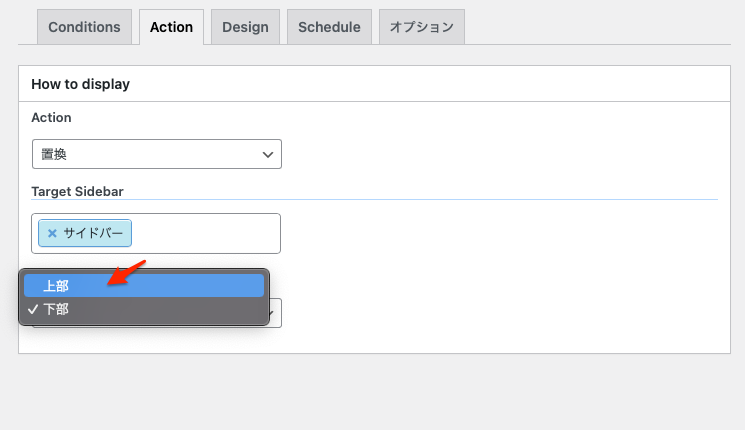Select the active Action tab
The height and width of the screenshot is (430, 745).
[x=172, y=27]
